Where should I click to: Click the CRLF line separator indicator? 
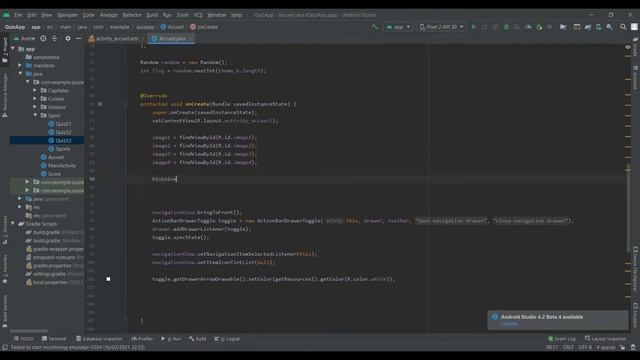coord(568,347)
